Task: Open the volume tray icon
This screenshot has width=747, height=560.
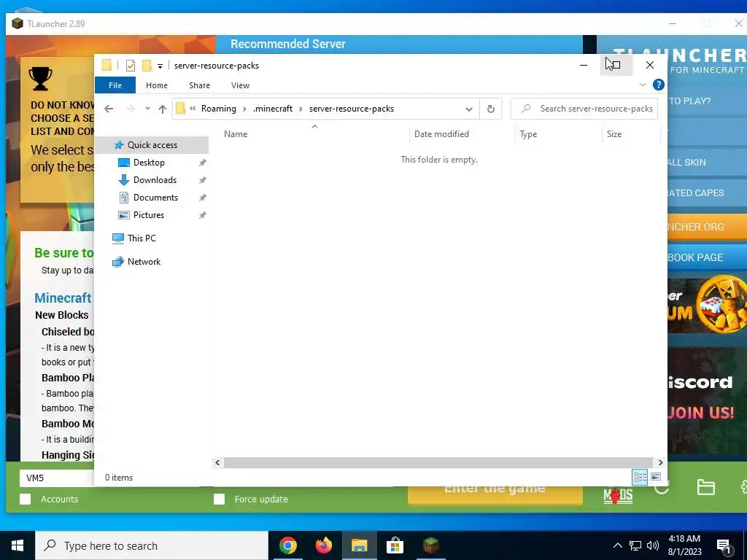Action: pyautogui.click(x=653, y=545)
